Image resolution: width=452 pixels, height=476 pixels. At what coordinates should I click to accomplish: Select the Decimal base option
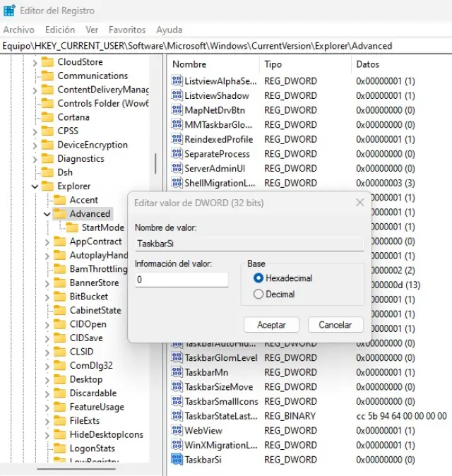258,294
